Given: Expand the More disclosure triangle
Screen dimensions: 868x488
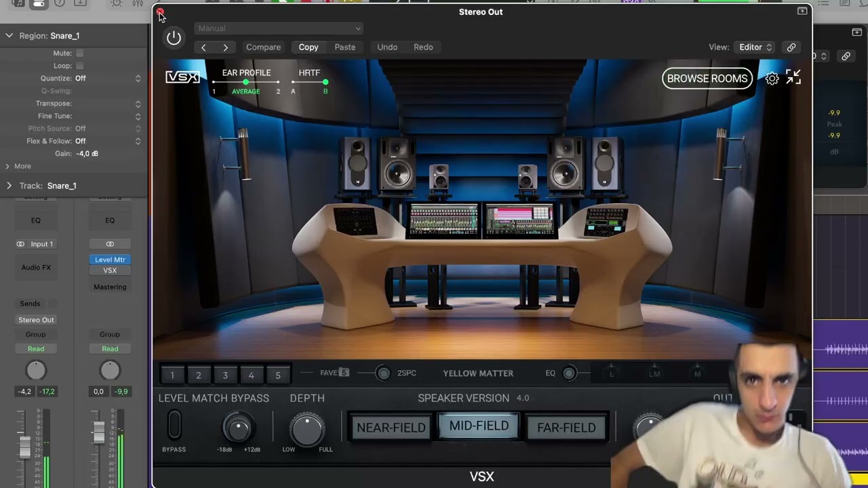Looking at the screenshot, I should pyautogui.click(x=7, y=166).
